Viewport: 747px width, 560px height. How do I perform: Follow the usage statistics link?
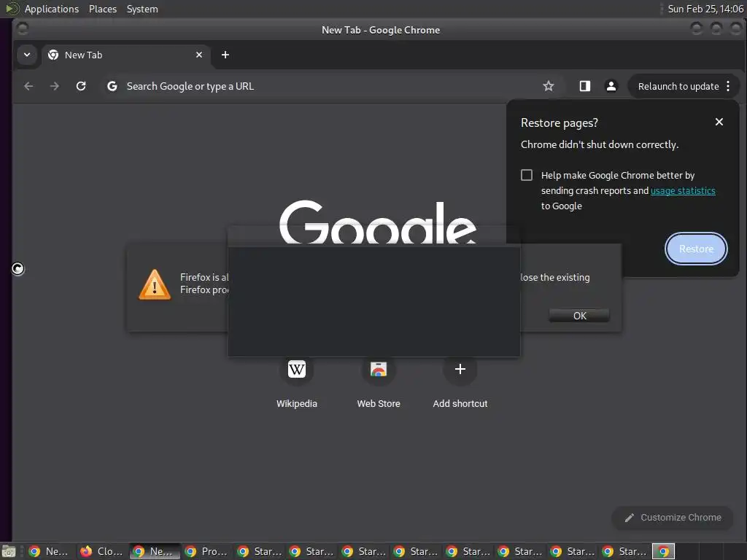point(683,190)
